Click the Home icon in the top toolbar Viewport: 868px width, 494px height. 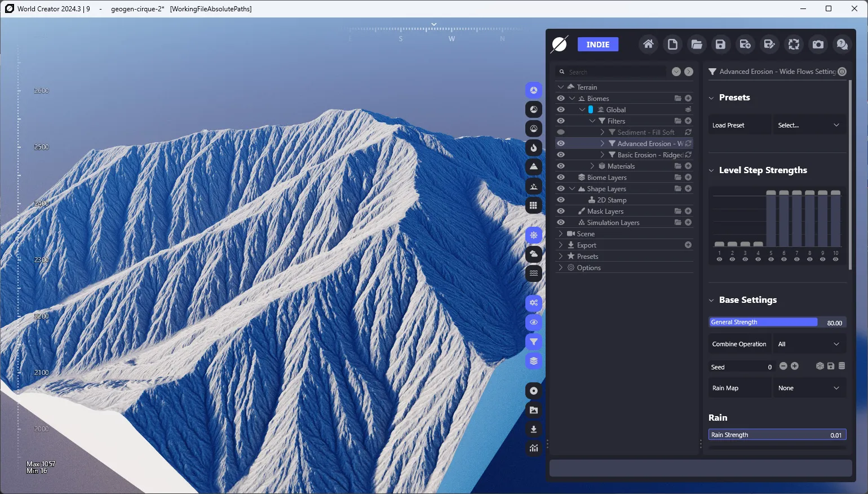pos(648,44)
